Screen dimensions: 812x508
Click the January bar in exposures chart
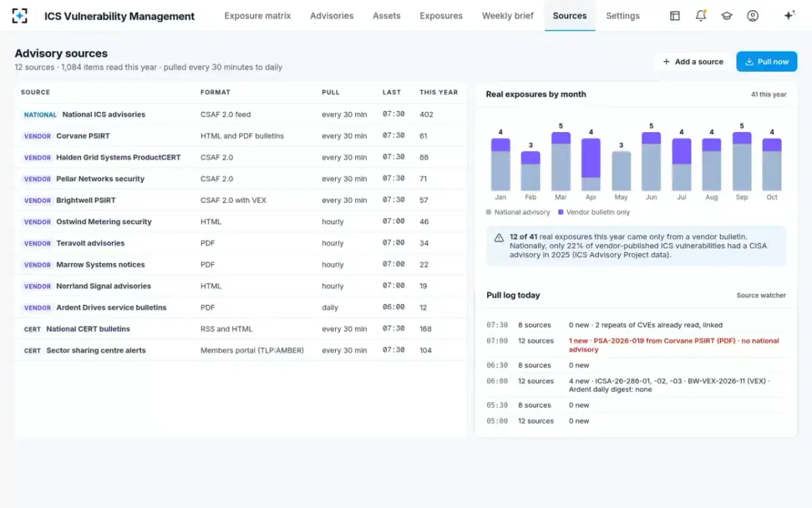(501, 165)
